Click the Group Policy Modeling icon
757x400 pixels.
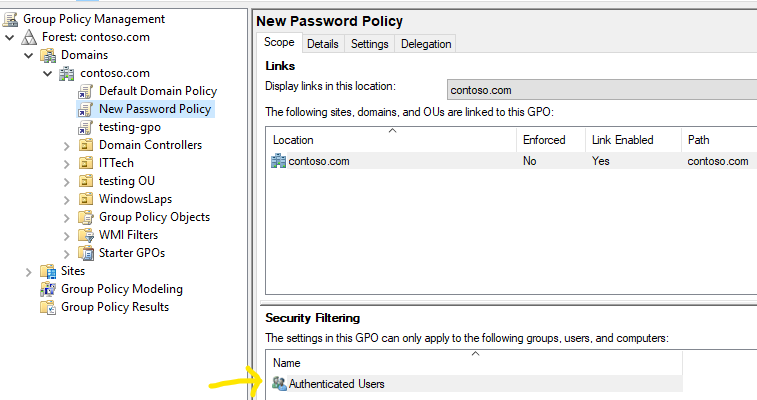click(48, 289)
